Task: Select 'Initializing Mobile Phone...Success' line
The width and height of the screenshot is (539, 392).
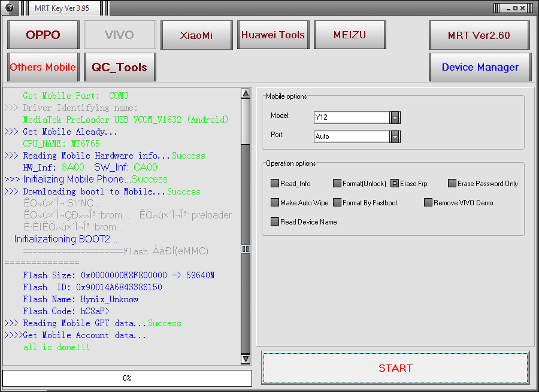Action: [x=86, y=180]
